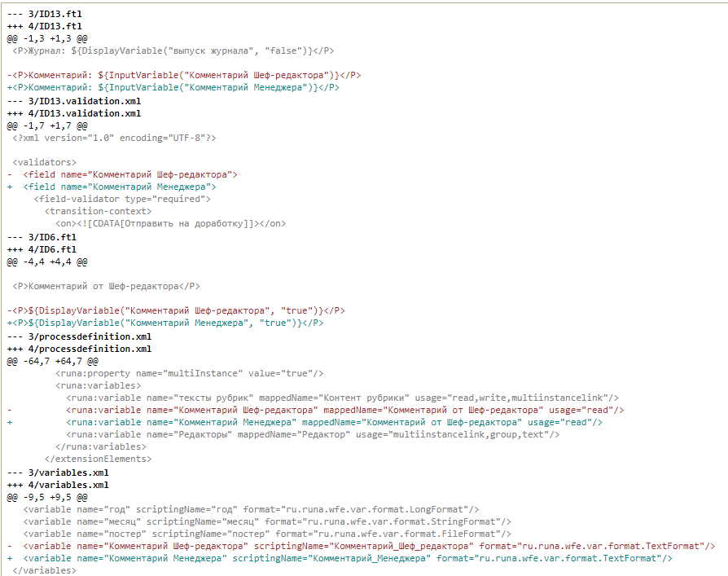This screenshot has height=576, width=728.
Task: Click the 'Комментарий от Шеф-редактора' paragraph line
Action: [107, 286]
